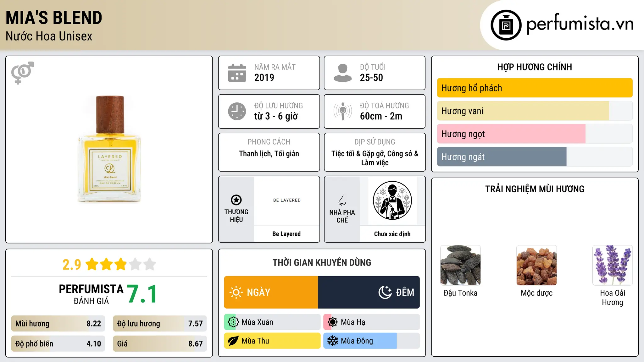The height and width of the screenshot is (362, 644).
Task: Click the perfumista.vn bottle logo icon
Action: 506,25
